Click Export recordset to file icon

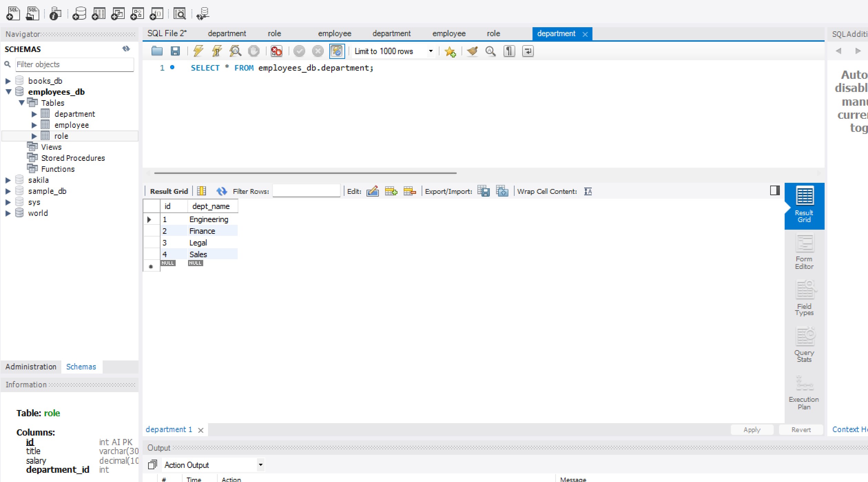tap(484, 191)
